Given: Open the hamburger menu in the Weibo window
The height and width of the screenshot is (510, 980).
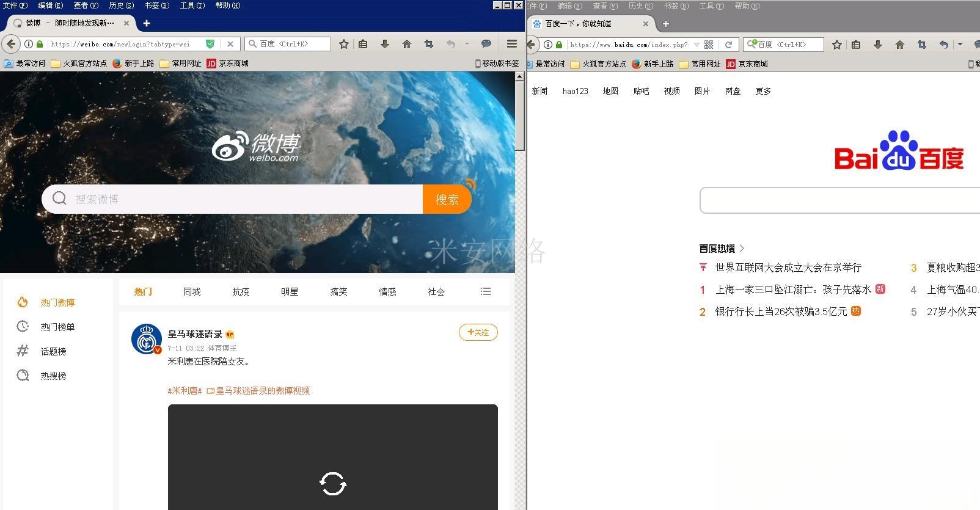Looking at the screenshot, I should click(x=512, y=44).
